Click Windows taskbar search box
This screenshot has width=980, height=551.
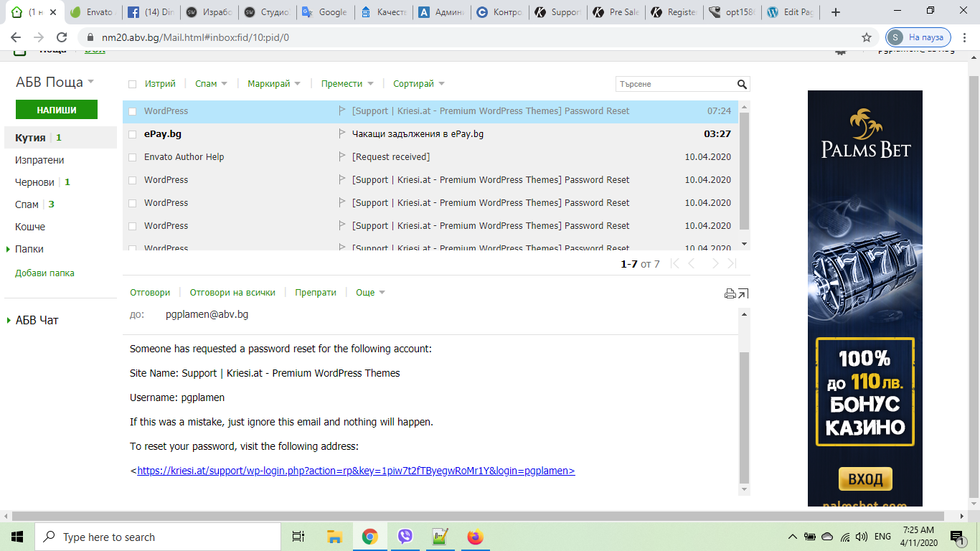pyautogui.click(x=158, y=537)
